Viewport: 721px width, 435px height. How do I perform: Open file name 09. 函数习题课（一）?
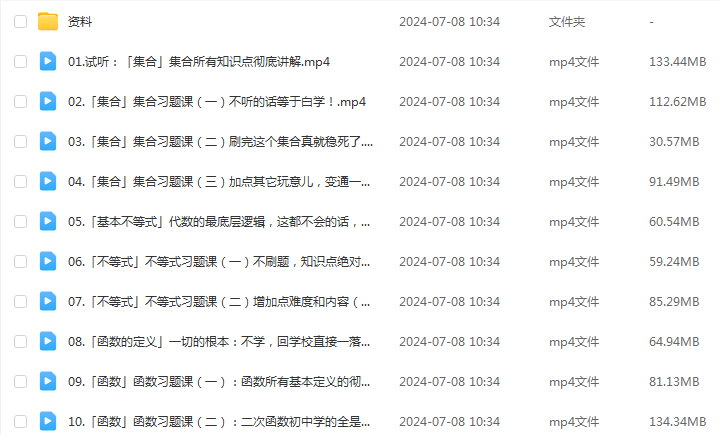tap(219, 382)
